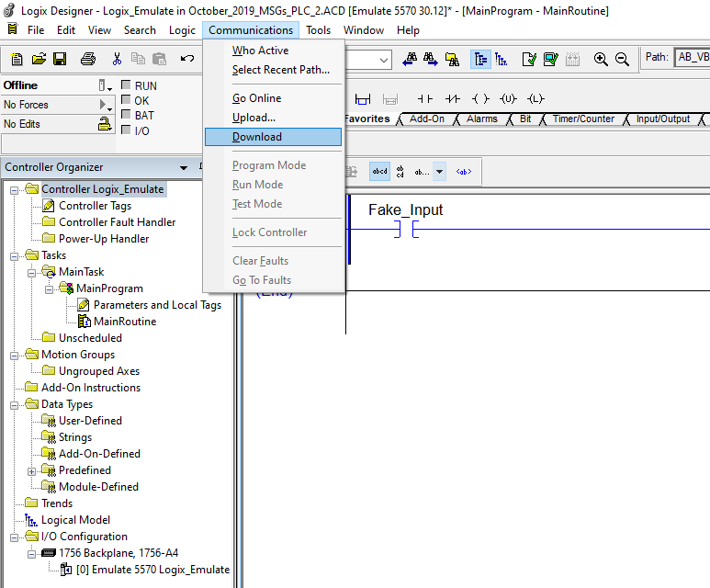
Task: Click Find Next binoculars icon
Action: [430, 60]
